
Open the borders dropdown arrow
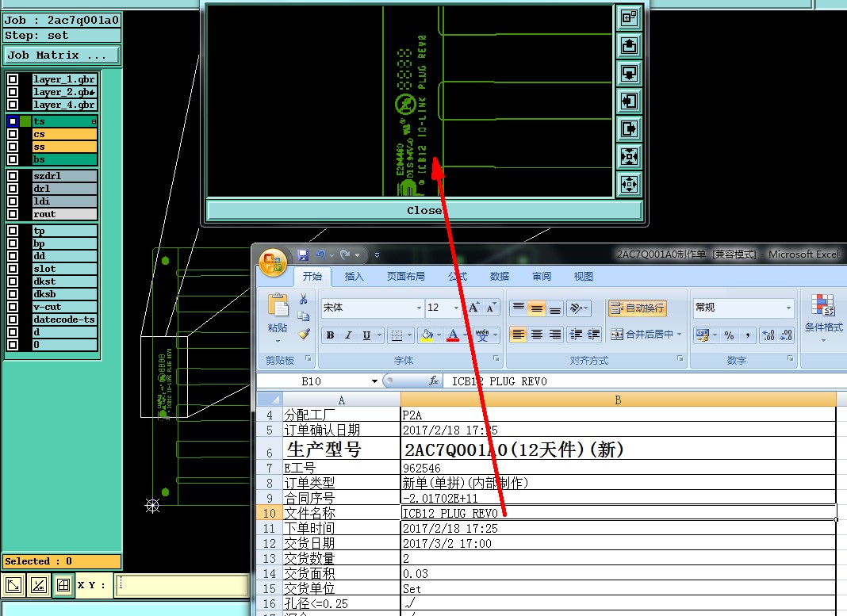point(409,335)
